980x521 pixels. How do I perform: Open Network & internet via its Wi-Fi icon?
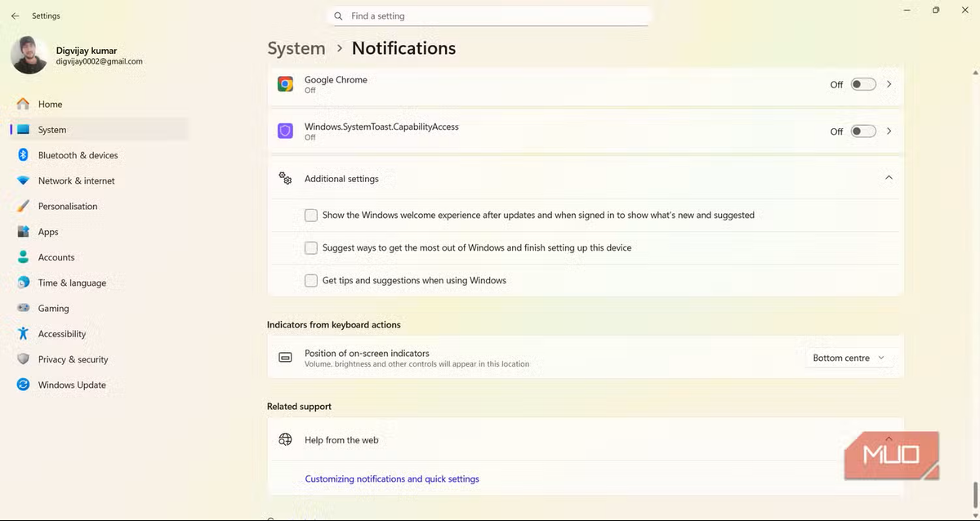point(23,180)
